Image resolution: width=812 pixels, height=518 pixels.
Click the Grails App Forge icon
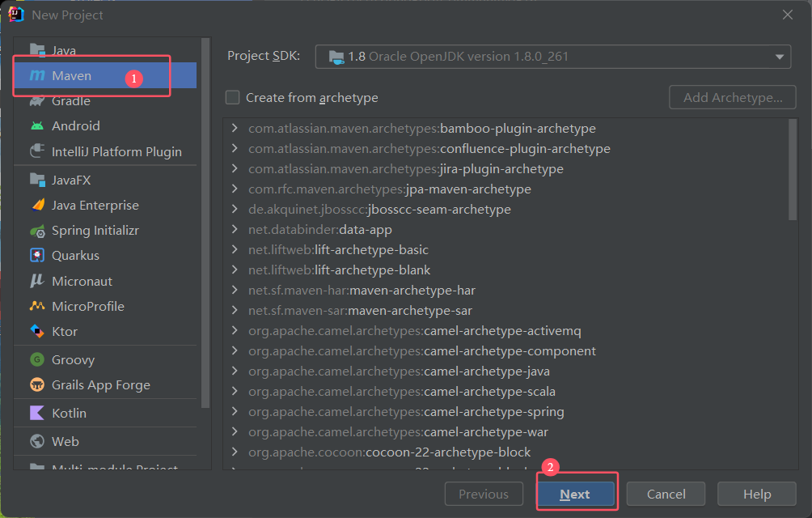(x=37, y=385)
